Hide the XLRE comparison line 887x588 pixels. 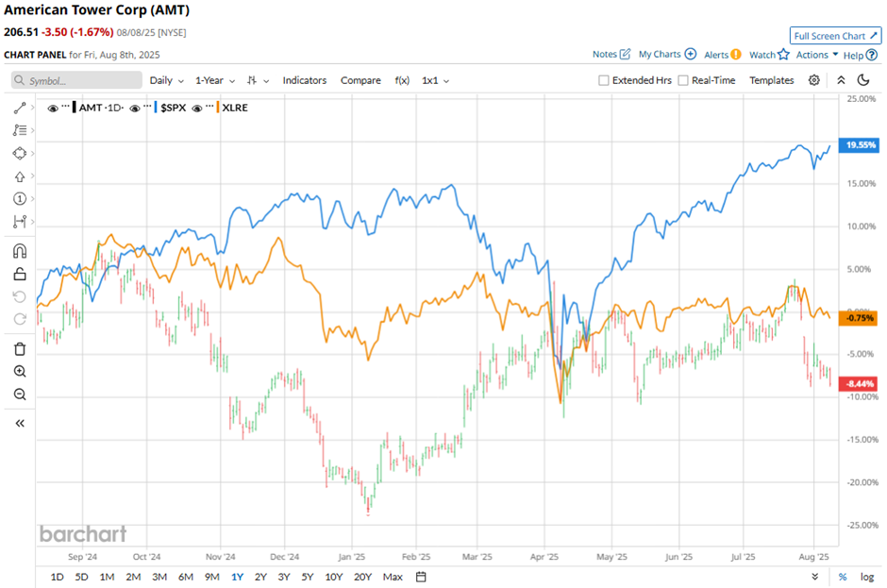click(197, 108)
